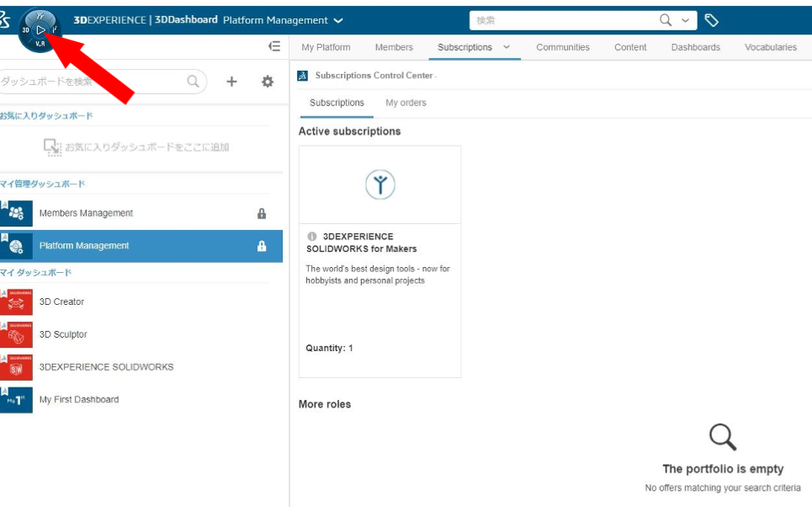Open the 3D Sculptor dashboard
812x507 pixels.
pos(63,334)
